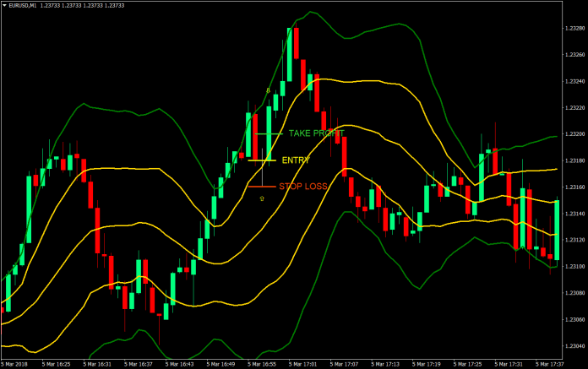Click the 5 Mar 2018 date label
The height and width of the screenshot is (369, 588).
tap(14, 364)
